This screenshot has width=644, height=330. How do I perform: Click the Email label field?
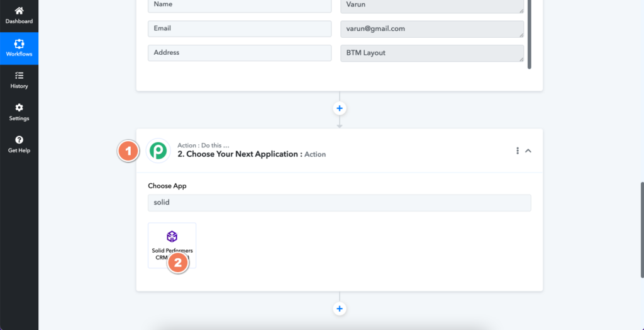(x=240, y=29)
